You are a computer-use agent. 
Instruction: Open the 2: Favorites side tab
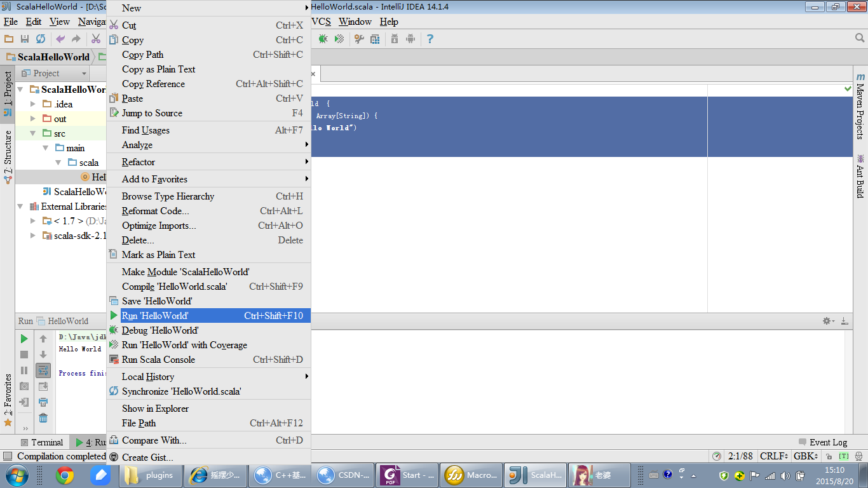tap(8, 400)
